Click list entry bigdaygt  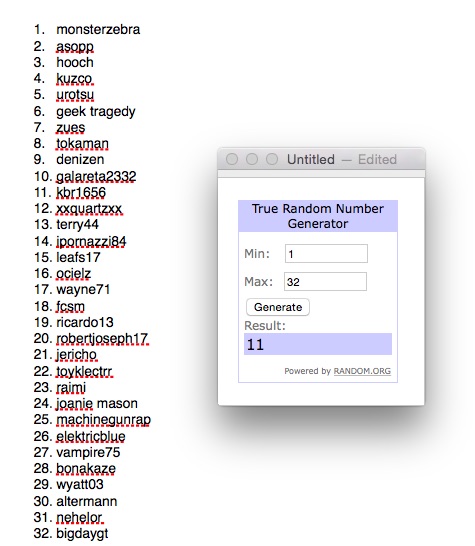pyautogui.click(x=82, y=534)
